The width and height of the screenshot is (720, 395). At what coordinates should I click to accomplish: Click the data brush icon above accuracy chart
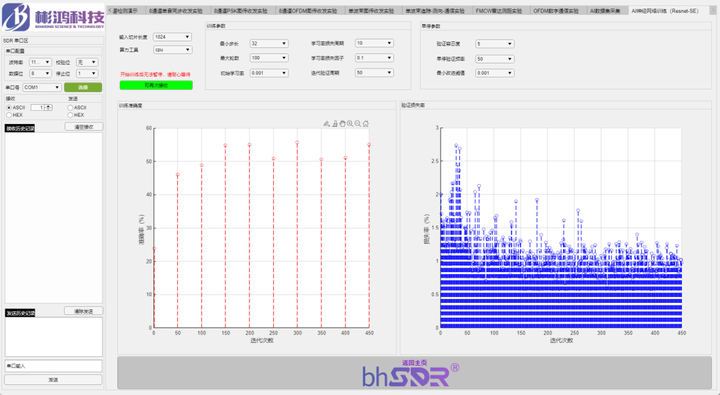[326, 124]
